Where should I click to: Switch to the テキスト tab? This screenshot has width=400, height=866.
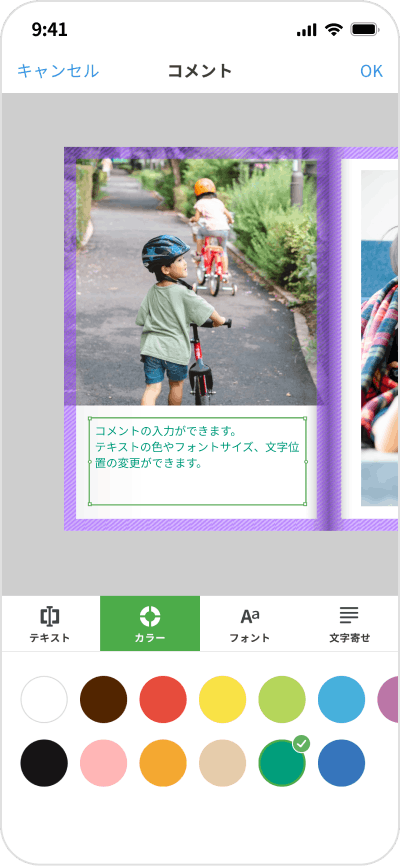click(50, 624)
